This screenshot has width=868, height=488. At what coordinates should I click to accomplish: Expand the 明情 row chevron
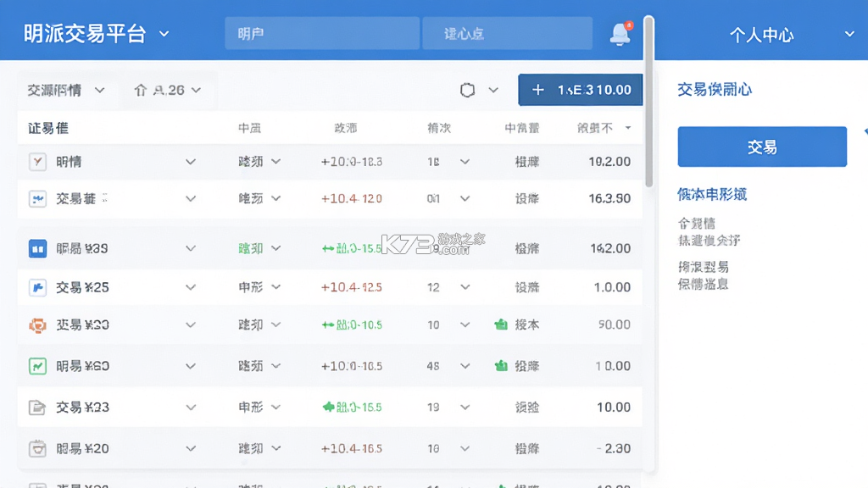191,162
